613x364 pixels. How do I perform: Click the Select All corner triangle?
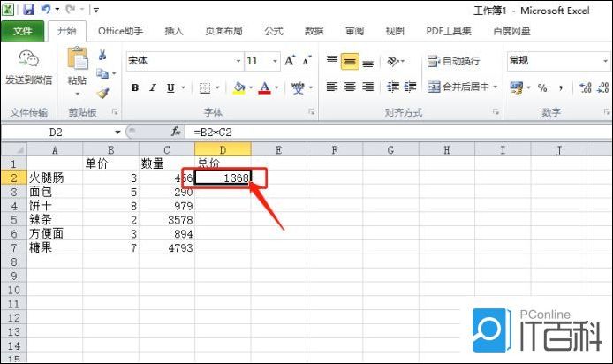[14, 149]
